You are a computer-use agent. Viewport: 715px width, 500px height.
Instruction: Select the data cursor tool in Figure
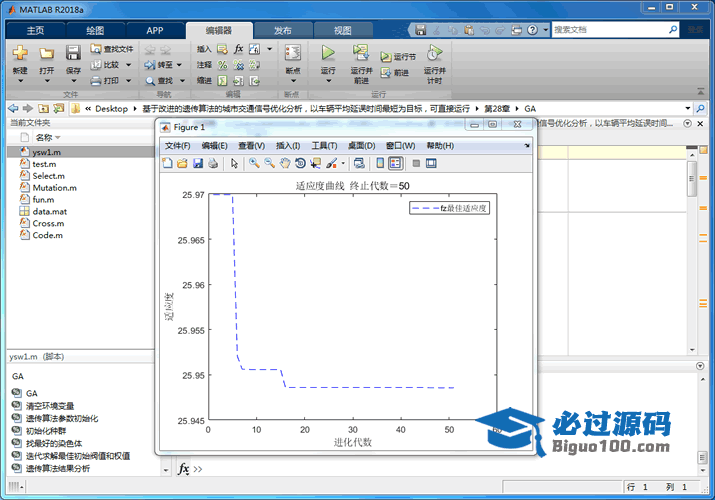(x=315, y=163)
